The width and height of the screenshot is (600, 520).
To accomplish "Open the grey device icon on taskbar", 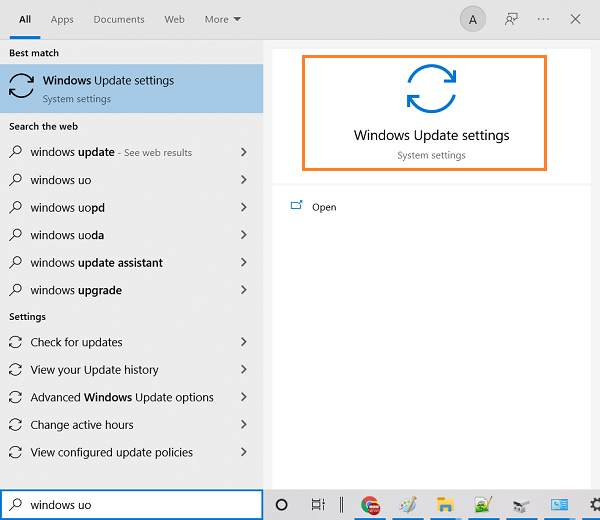I will pyautogui.click(x=521, y=506).
